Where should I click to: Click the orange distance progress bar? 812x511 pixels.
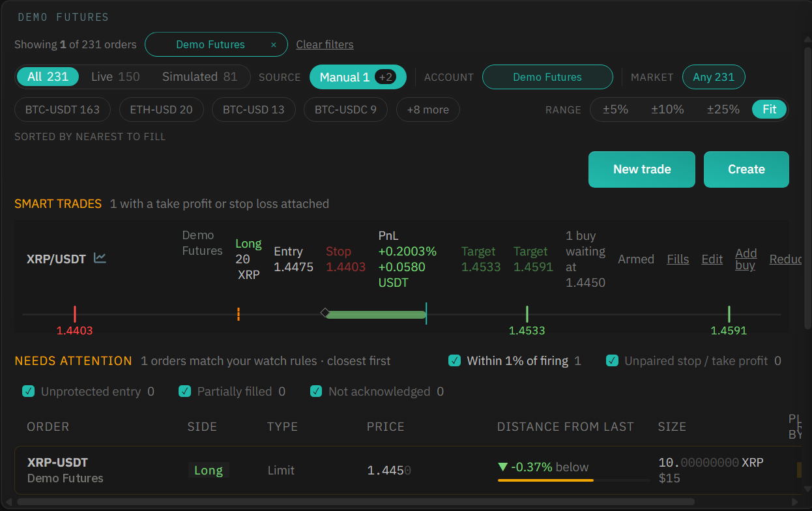pyautogui.click(x=545, y=480)
